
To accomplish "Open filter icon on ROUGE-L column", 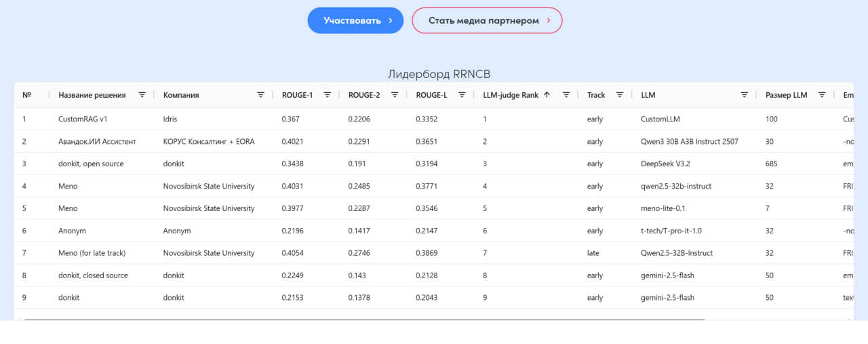I will [x=462, y=95].
